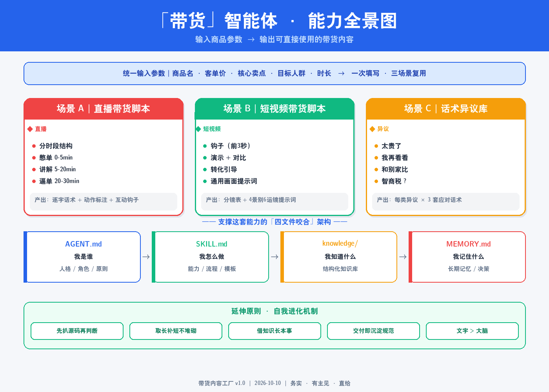Click the 我再看看 objection item
This screenshot has width=549, height=392.
[x=391, y=158]
